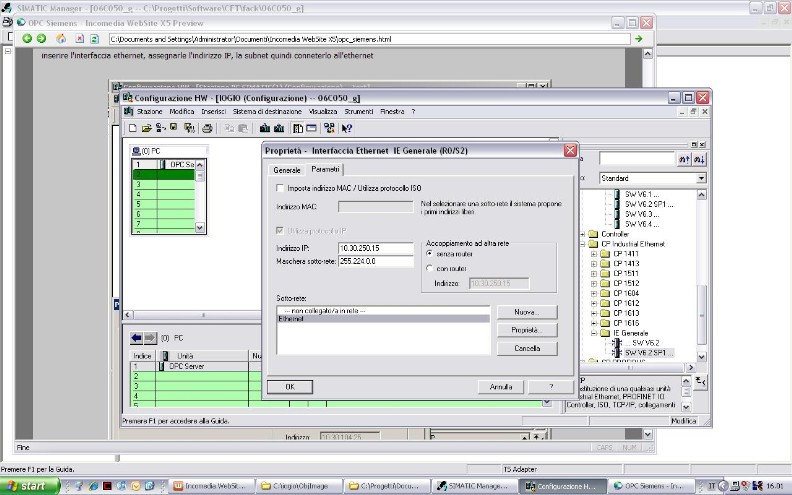The height and width of the screenshot is (495, 792).
Task: Select 'Ethernet' in the Sotto-rete list
Action: [383, 319]
